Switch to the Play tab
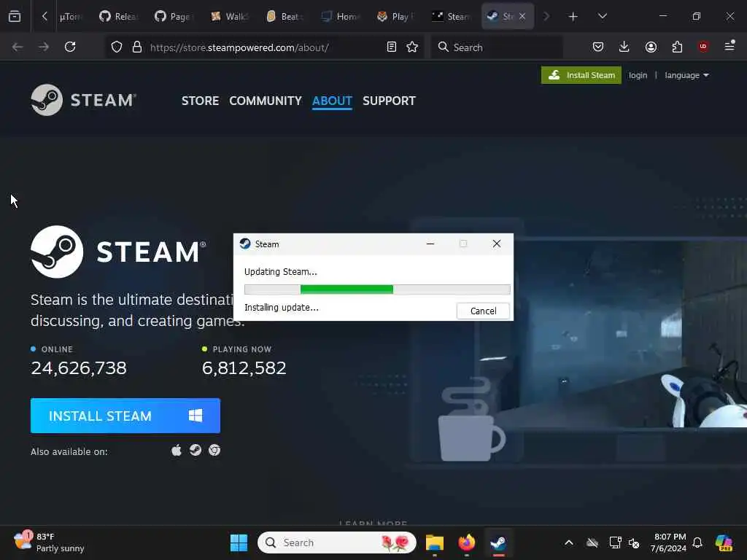Viewport: 747px width, 560px height. (x=395, y=16)
